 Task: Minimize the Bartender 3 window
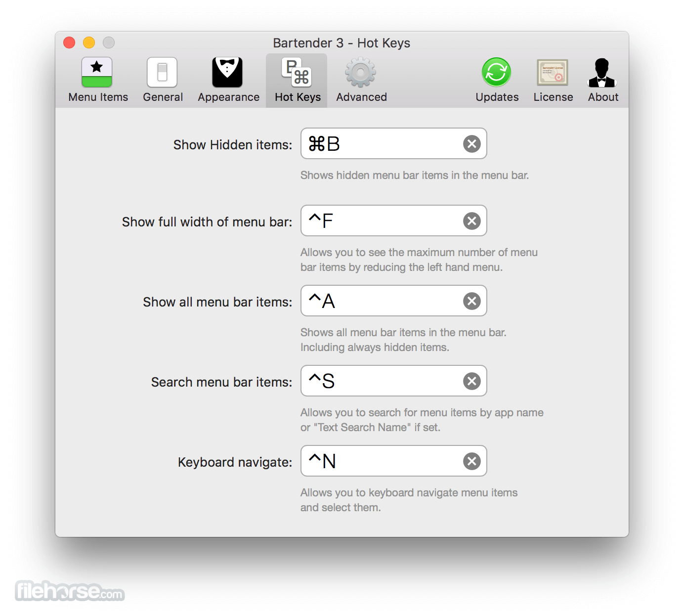(89, 43)
